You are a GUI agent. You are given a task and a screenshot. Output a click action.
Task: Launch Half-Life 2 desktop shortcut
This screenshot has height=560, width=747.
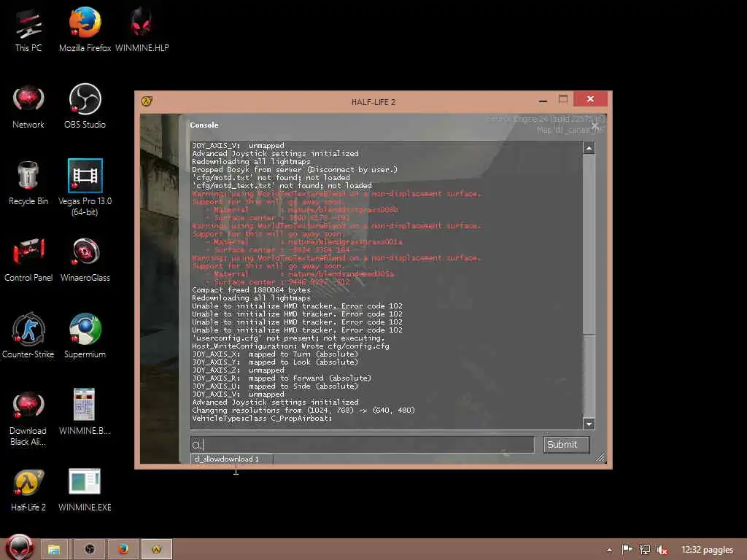[x=28, y=491]
